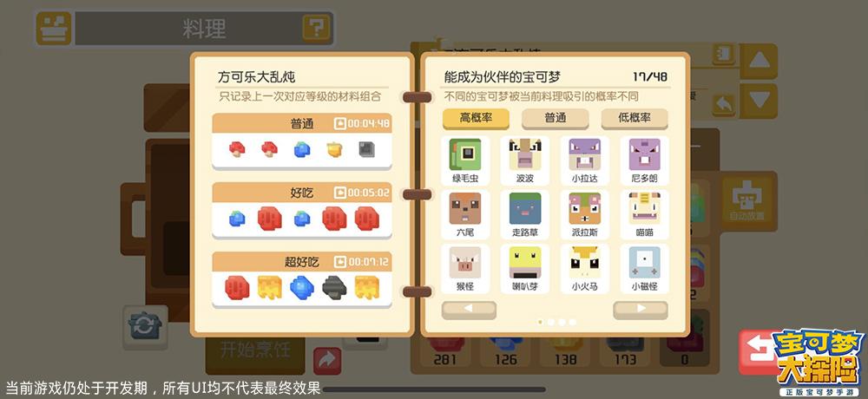Tap the 小磁怪 Pokémon tile
Screen dimensions: 868x399
[x=644, y=269]
